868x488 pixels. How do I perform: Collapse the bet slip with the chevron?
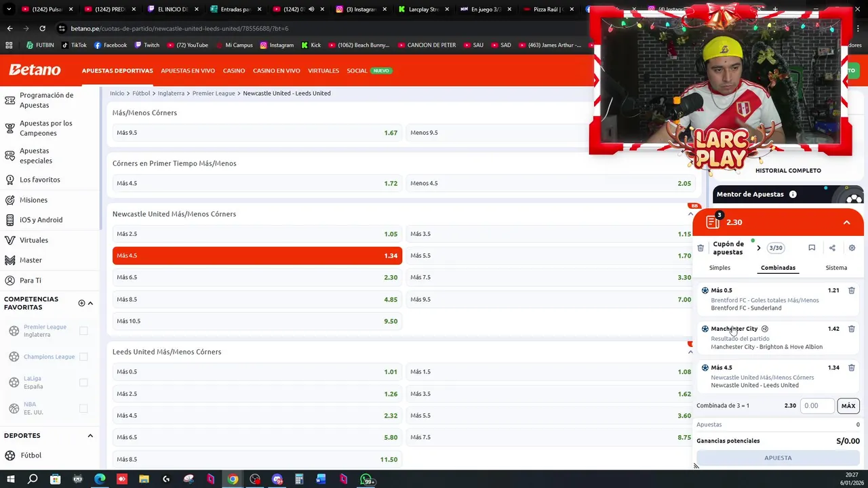pos(846,222)
